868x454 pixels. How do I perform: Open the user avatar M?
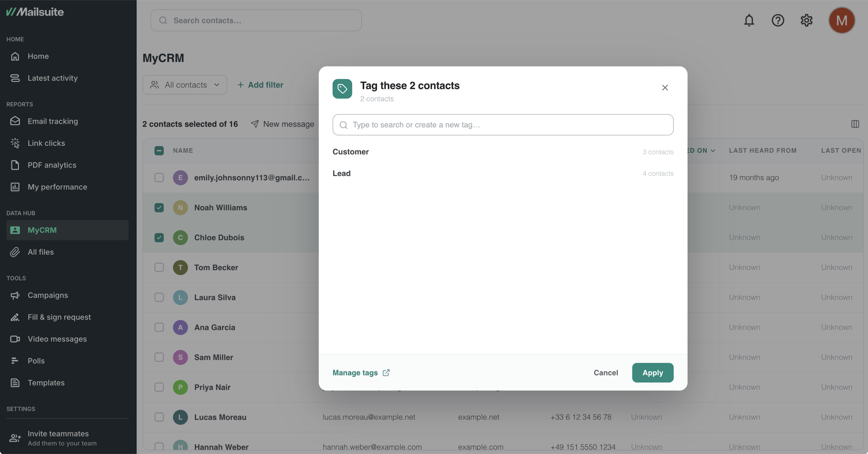(x=841, y=20)
